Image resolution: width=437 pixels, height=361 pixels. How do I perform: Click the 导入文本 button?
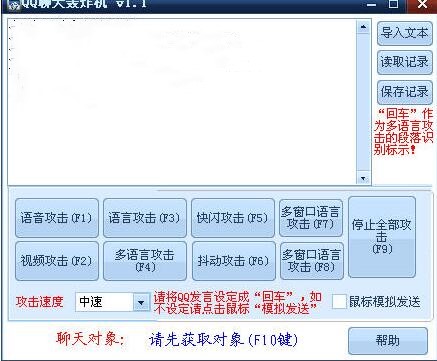pos(404,33)
